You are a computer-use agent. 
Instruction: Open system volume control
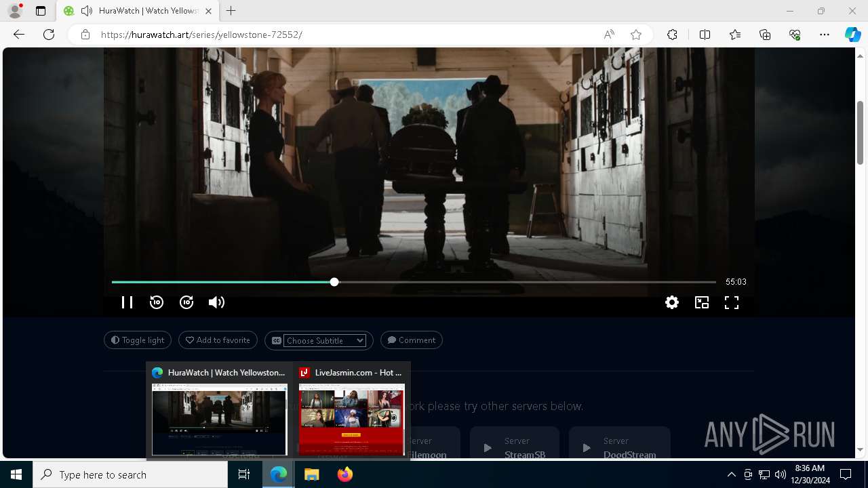(x=780, y=474)
